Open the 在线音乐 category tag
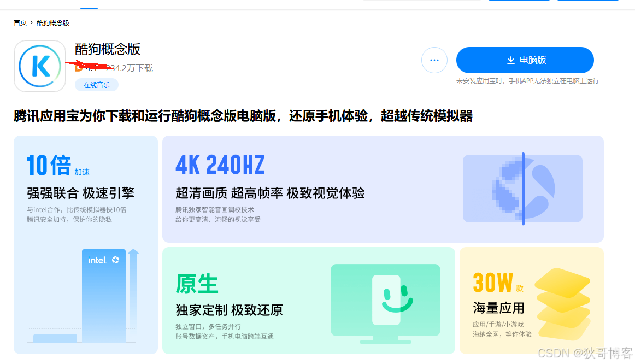The image size is (635, 364). coord(96,85)
